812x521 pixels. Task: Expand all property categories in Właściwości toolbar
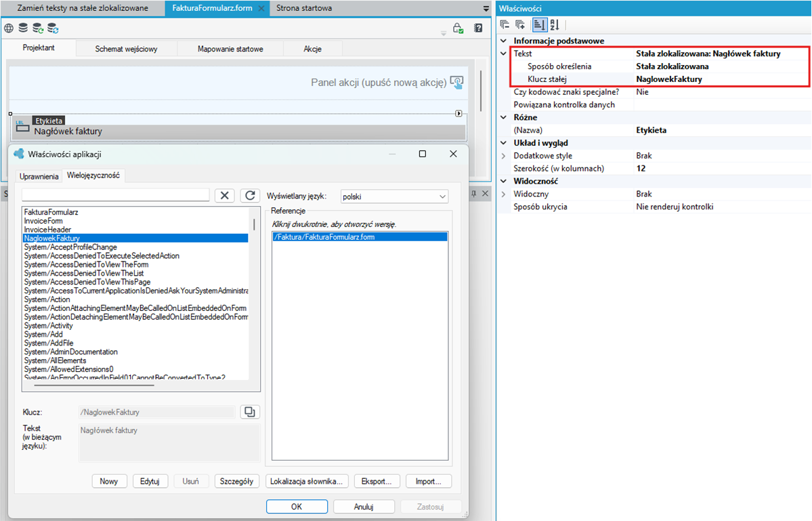520,24
